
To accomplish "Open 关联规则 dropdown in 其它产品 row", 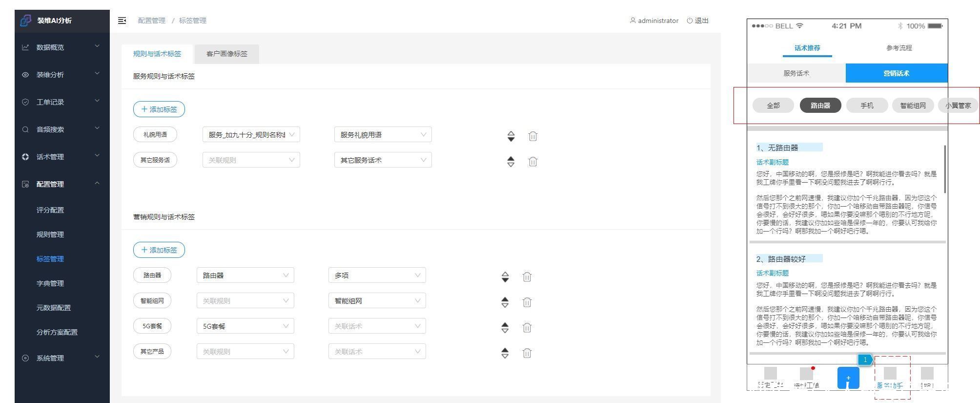I will point(245,352).
